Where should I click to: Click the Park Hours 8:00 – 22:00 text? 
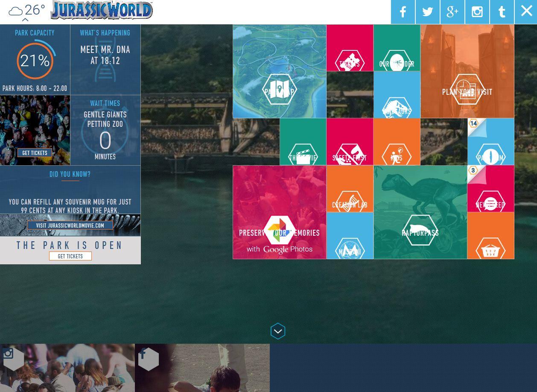point(35,89)
